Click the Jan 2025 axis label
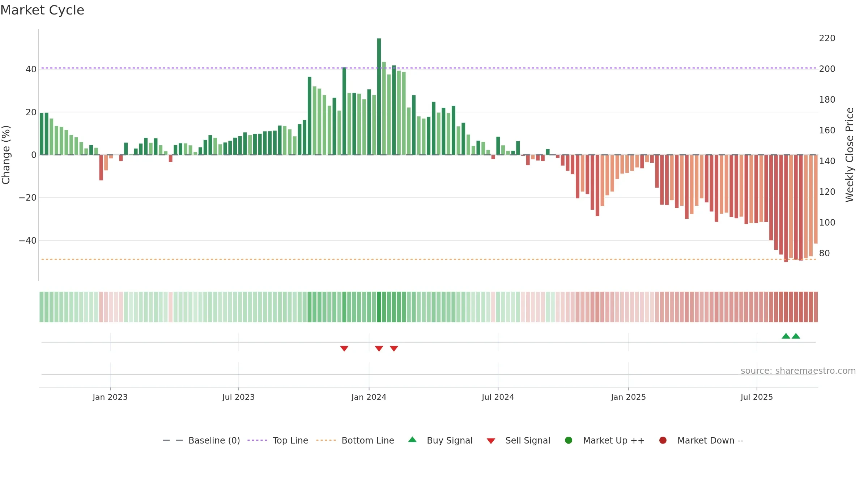 (628, 397)
